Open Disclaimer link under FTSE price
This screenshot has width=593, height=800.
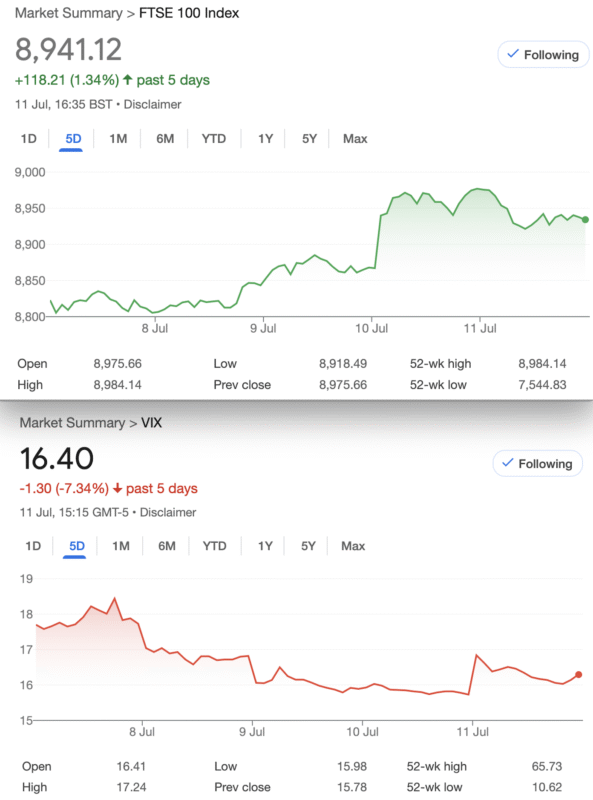pos(152,105)
